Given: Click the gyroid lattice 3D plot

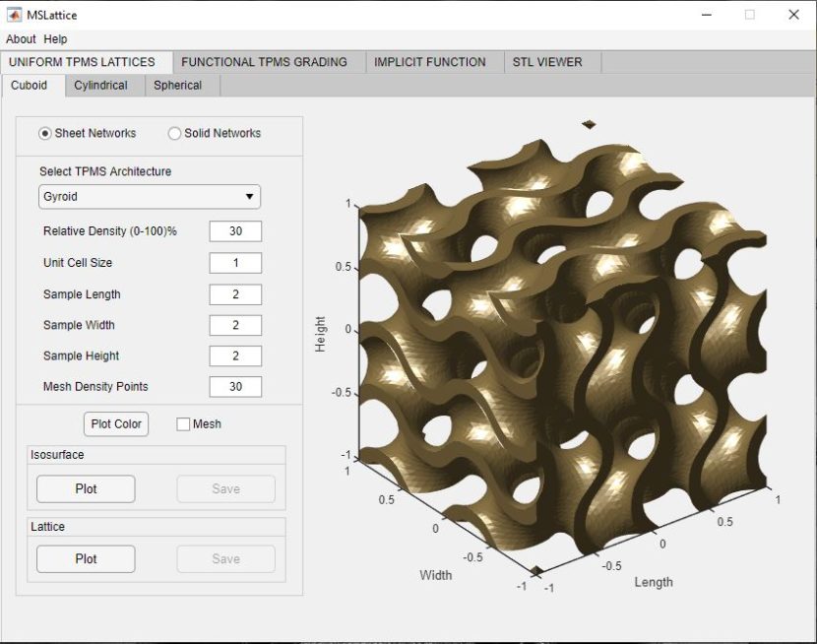Looking at the screenshot, I should [563, 350].
